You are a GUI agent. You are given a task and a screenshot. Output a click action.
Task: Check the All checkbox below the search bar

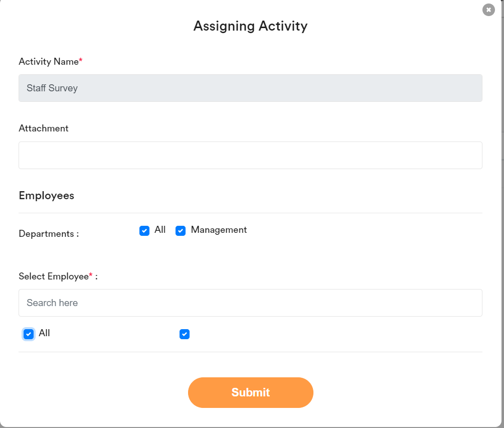tap(29, 334)
